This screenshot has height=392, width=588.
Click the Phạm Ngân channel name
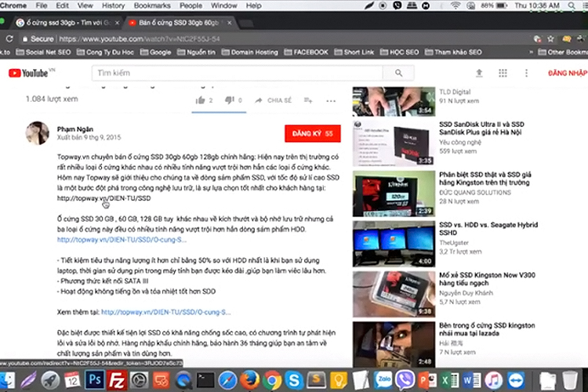tap(75, 129)
